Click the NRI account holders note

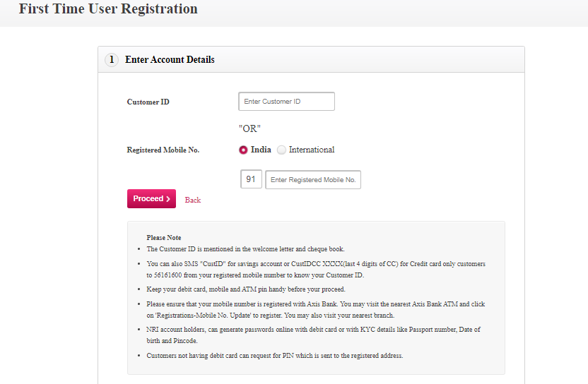click(313, 335)
